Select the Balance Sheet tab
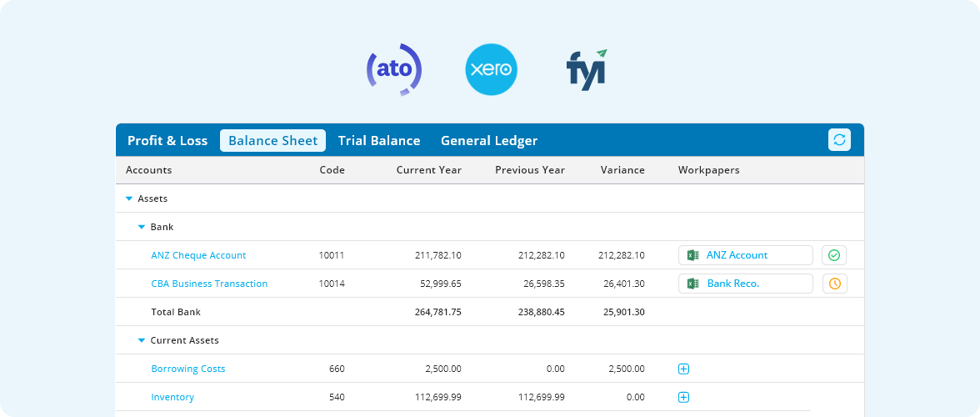 tap(273, 141)
